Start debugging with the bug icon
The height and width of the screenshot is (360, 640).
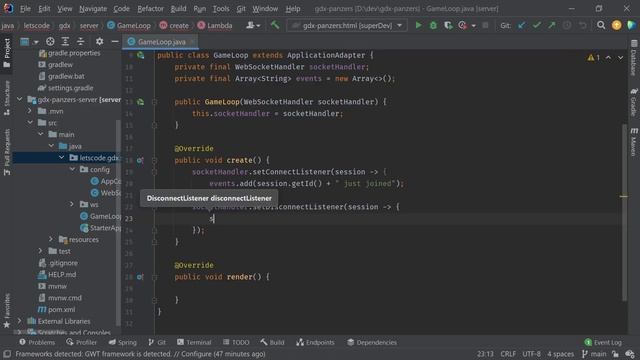[x=433, y=25]
